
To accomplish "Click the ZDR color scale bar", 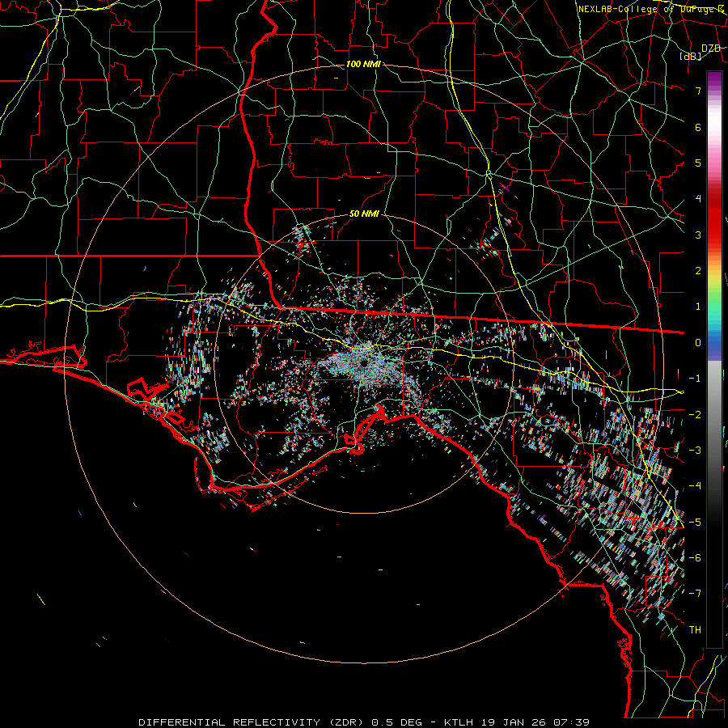I will pos(714,359).
